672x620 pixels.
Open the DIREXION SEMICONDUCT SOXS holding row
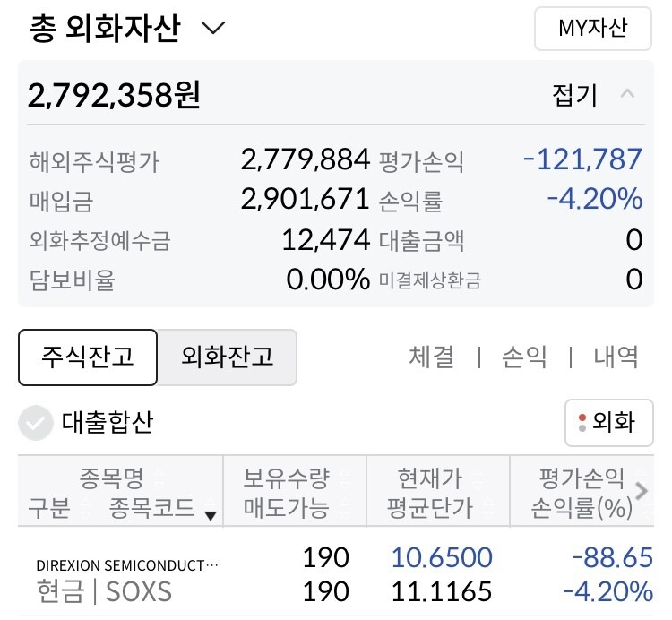(336, 574)
